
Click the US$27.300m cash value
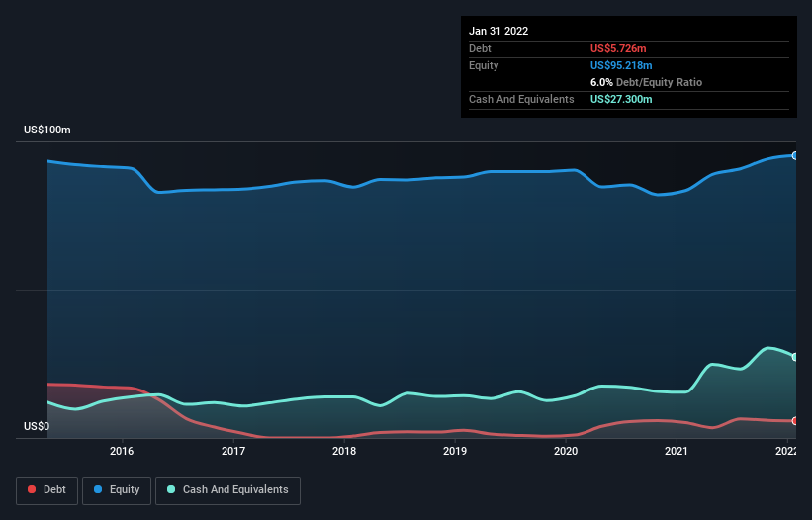(621, 99)
